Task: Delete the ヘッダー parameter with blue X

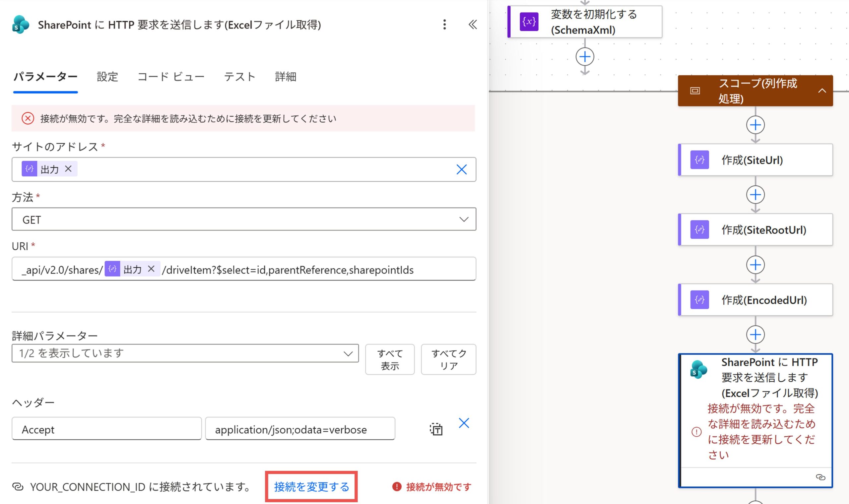Action: (x=464, y=423)
